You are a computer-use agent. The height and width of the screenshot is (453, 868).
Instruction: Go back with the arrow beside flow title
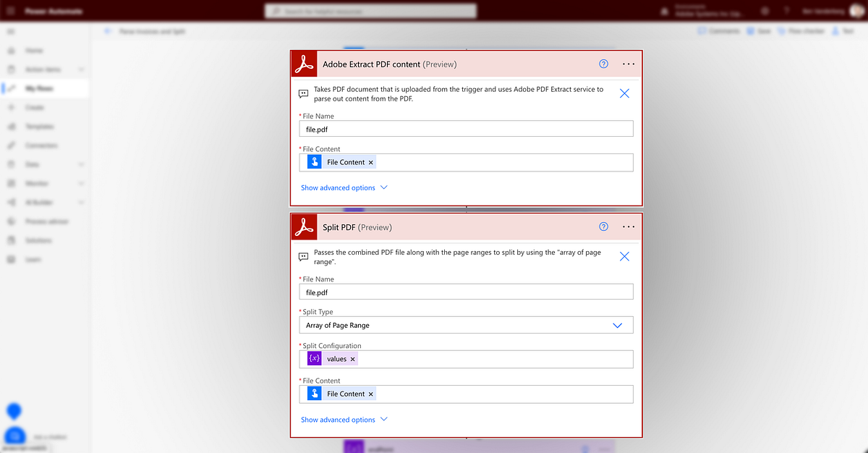coord(108,31)
